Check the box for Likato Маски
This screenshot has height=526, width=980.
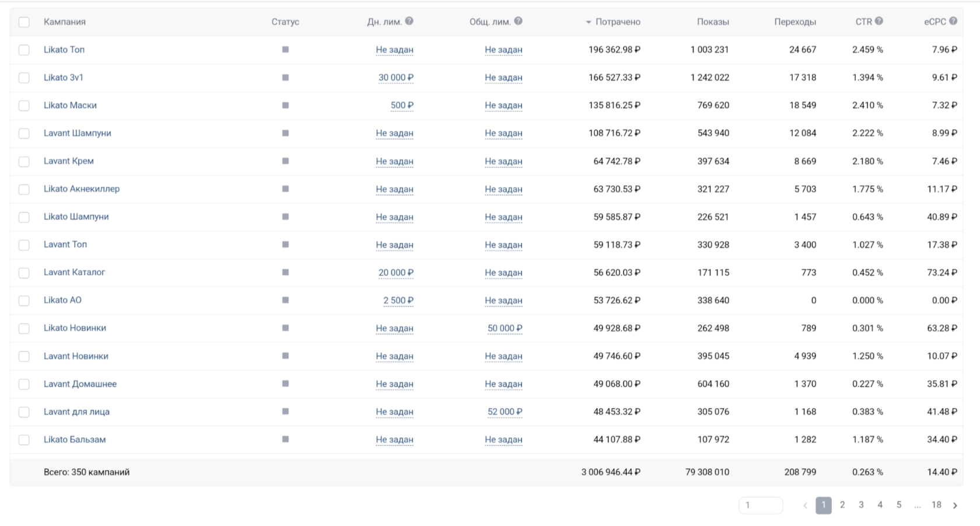point(24,106)
